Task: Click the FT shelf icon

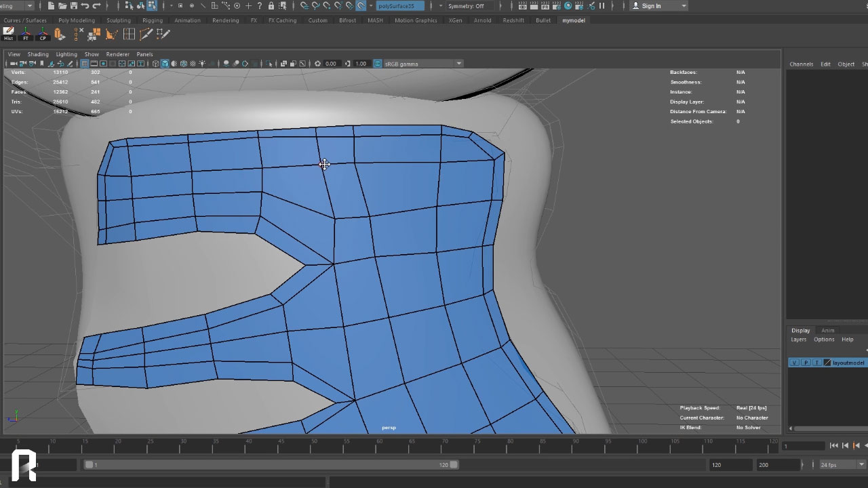Action: click(x=26, y=34)
